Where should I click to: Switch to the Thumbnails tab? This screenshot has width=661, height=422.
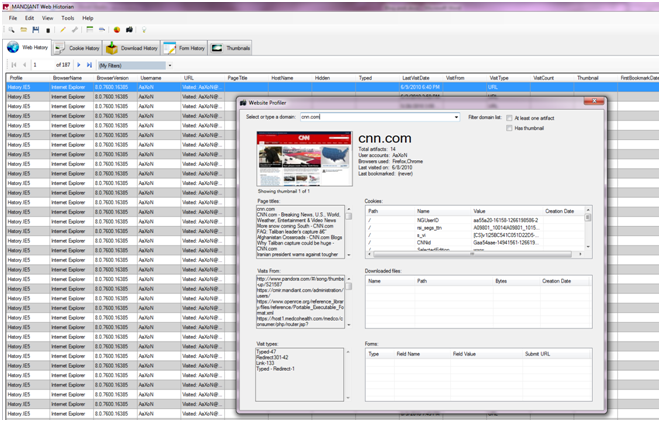[231, 48]
